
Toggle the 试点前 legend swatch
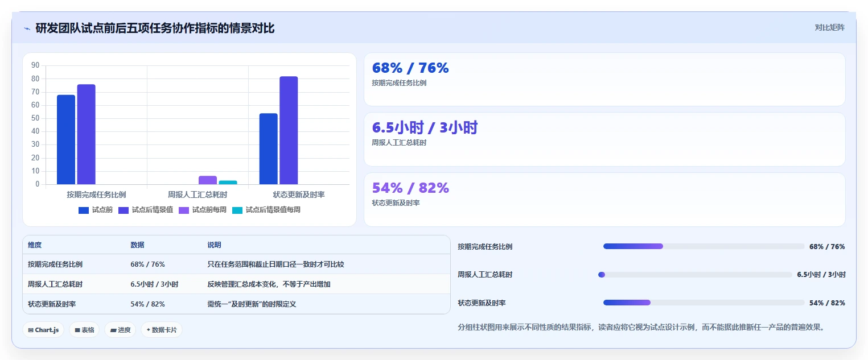pos(84,210)
